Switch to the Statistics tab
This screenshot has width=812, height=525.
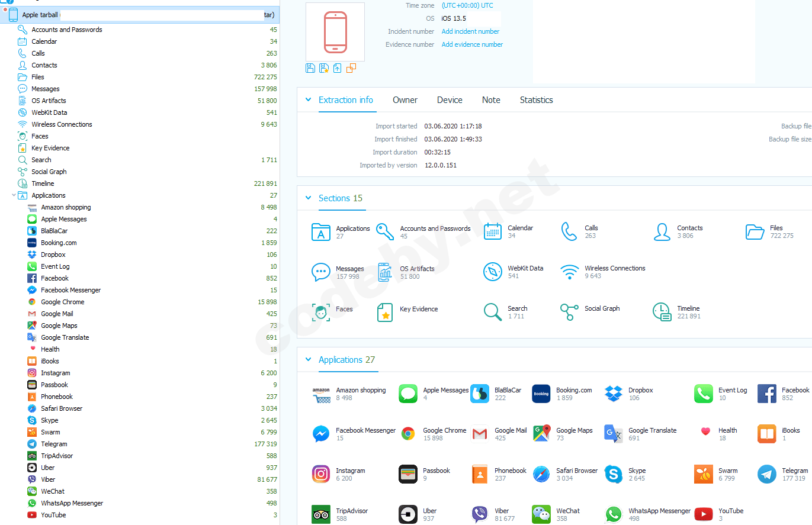point(537,100)
